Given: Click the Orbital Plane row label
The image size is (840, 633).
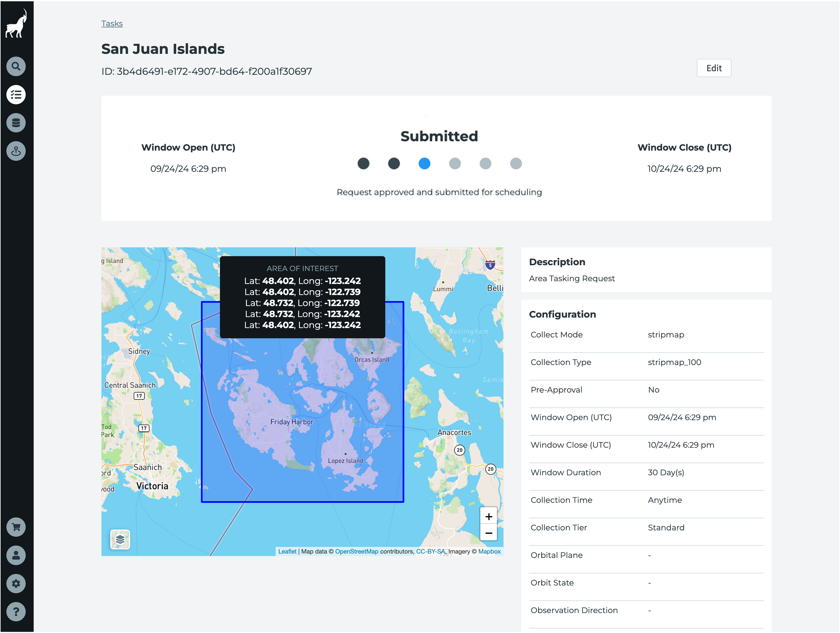Looking at the screenshot, I should click(x=556, y=556).
